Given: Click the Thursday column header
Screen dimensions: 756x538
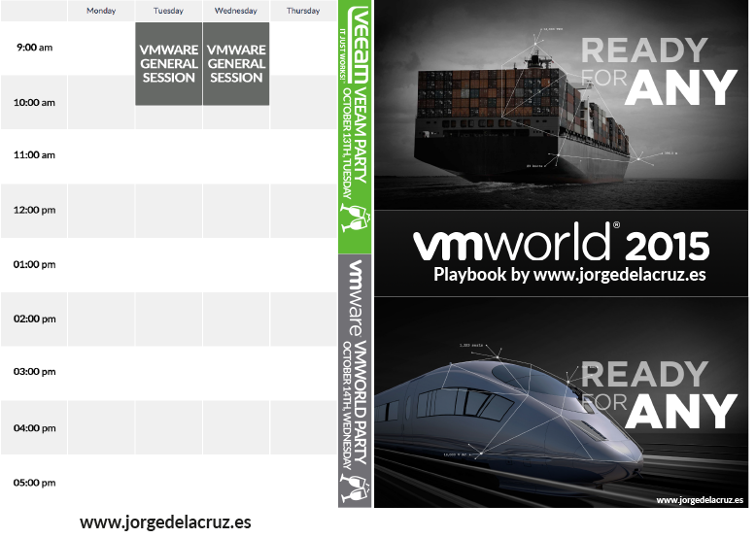Looking at the screenshot, I should point(303,11).
